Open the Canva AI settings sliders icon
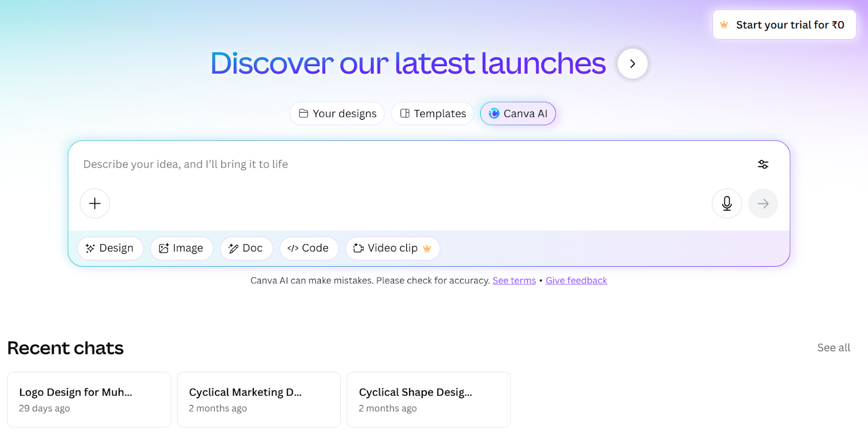Viewport: 868px width, 445px height. click(763, 164)
